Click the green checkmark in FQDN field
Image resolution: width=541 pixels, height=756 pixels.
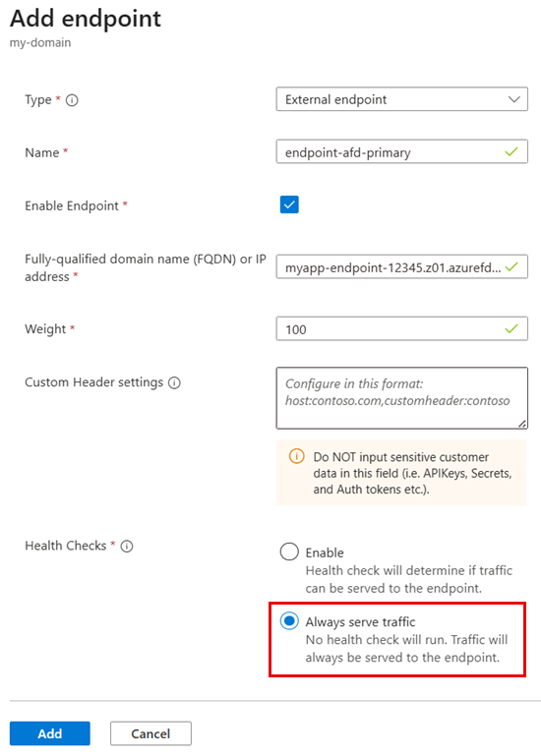point(511,266)
